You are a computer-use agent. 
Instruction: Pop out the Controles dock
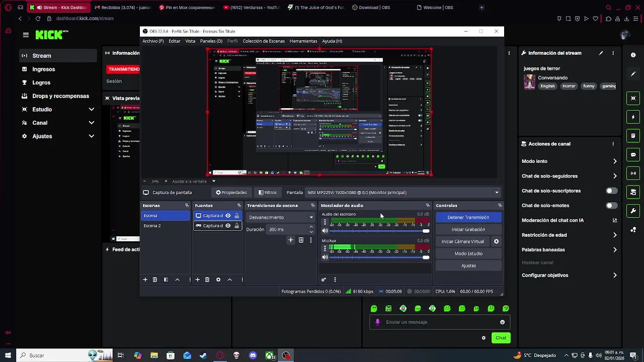(500, 206)
